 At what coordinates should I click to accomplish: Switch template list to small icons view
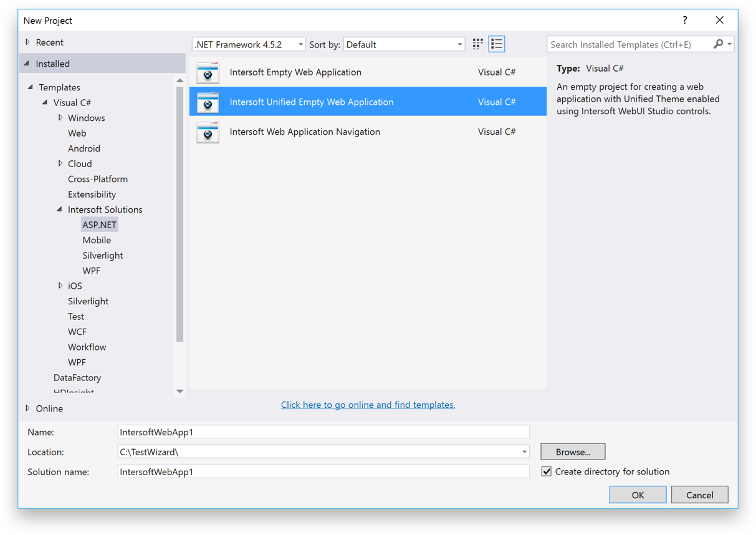click(x=477, y=44)
